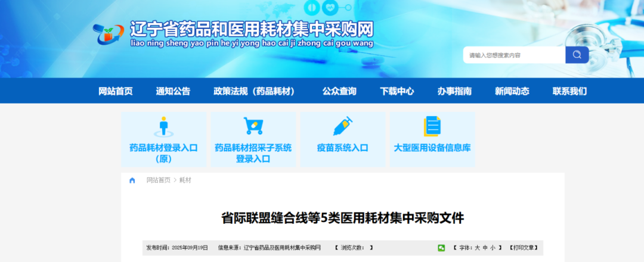Click the syringe icon for 疫苗系统入口
644x262 pixels.
click(343, 126)
